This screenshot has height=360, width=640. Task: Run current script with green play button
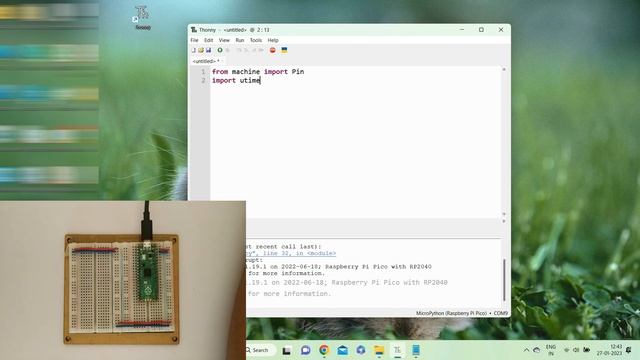[x=220, y=50]
